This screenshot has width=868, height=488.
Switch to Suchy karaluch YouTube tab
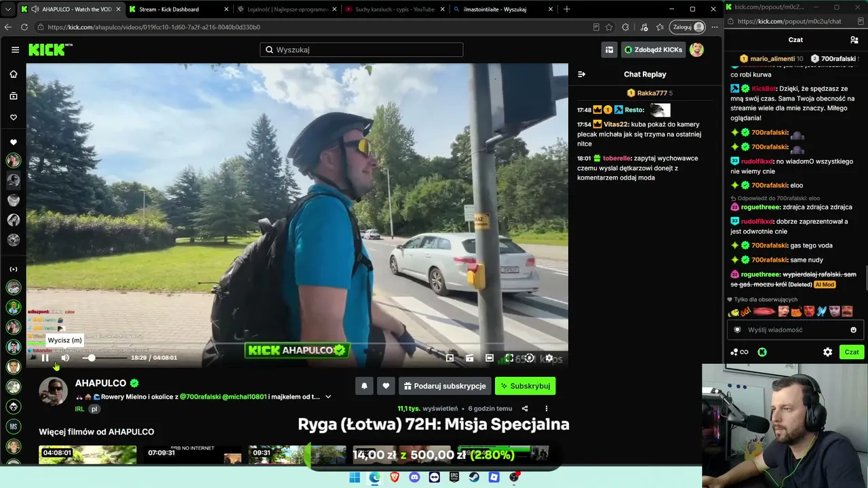pos(393,9)
